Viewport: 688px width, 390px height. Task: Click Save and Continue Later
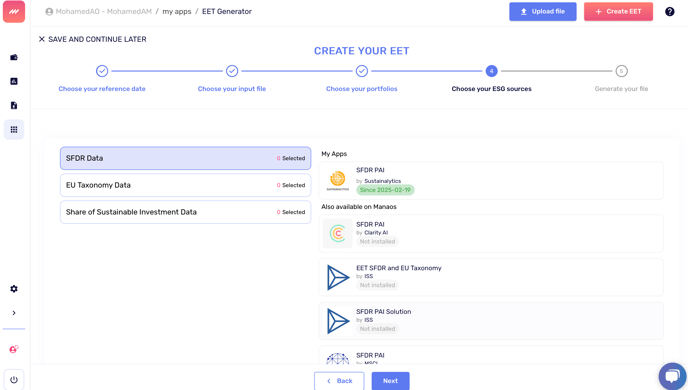click(x=93, y=39)
